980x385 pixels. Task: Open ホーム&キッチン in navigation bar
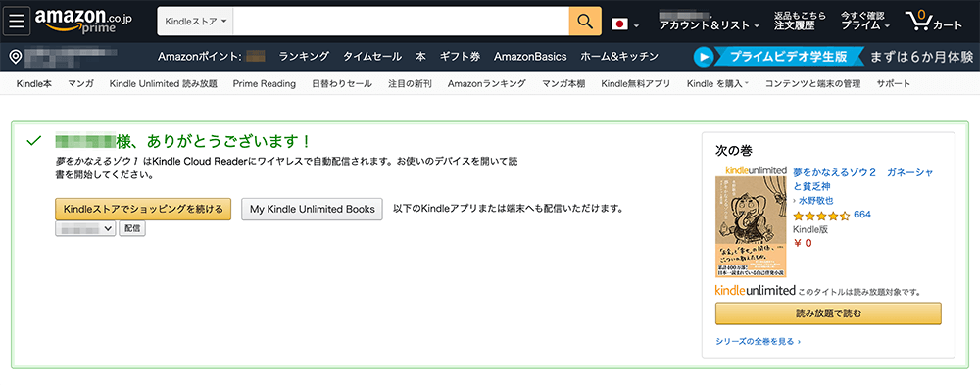(619, 57)
